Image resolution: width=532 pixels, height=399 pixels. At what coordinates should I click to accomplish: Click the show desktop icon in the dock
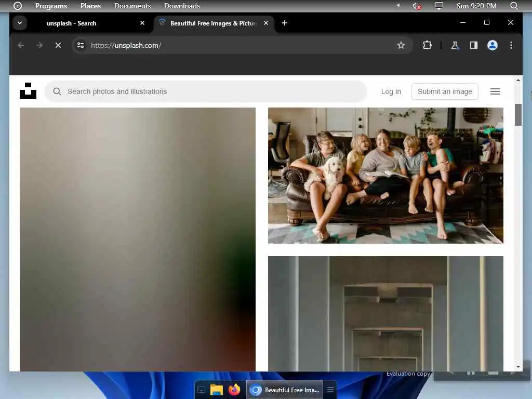[x=201, y=390]
